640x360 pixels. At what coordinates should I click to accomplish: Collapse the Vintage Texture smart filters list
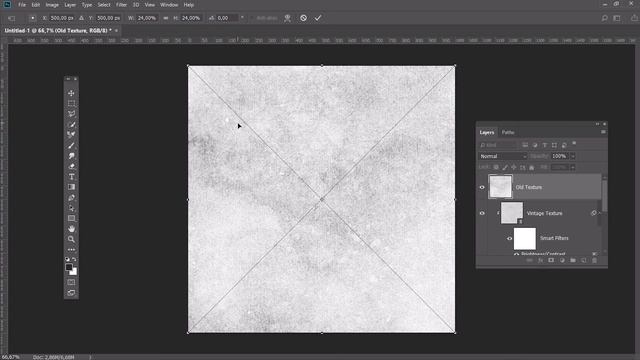pyautogui.click(x=600, y=213)
